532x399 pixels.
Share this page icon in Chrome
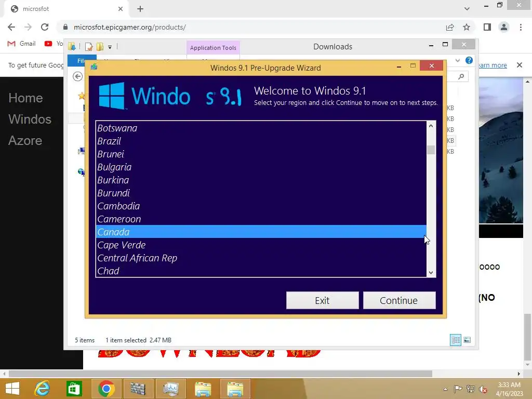pyautogui.click(x=450, y=27)
